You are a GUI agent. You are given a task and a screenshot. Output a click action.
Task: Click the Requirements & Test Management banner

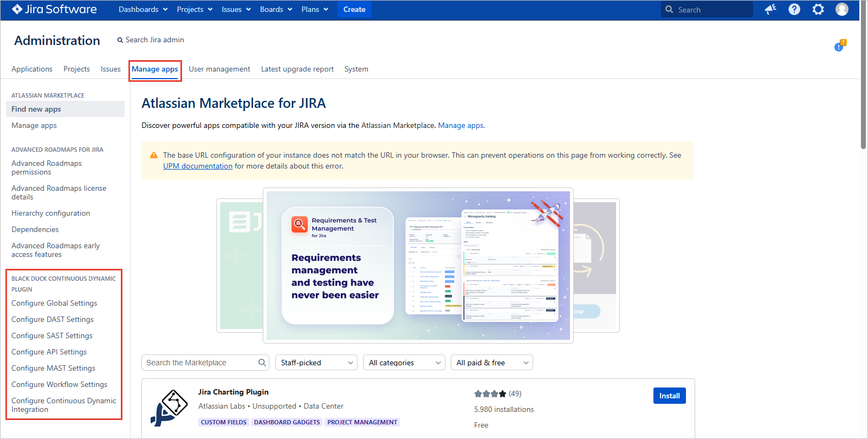(418, 266)
